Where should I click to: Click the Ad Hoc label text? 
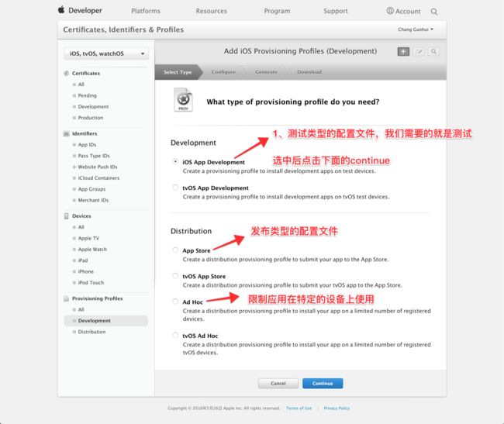[192, 302]
